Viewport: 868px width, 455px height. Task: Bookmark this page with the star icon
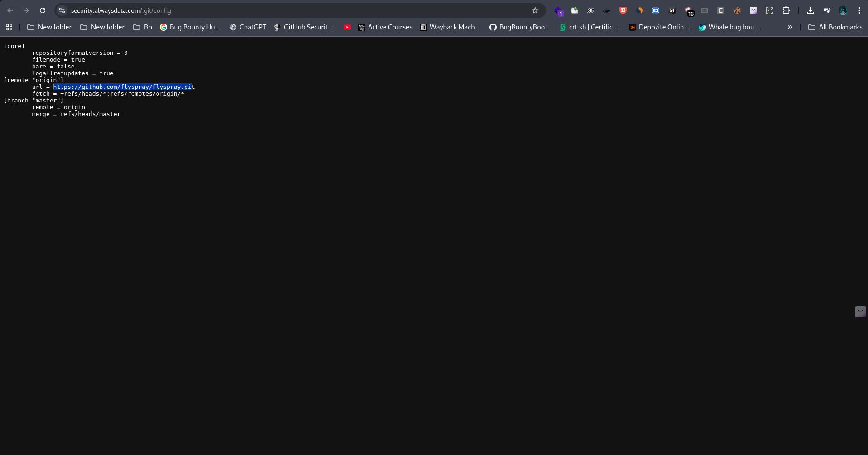tap(535, 10)
